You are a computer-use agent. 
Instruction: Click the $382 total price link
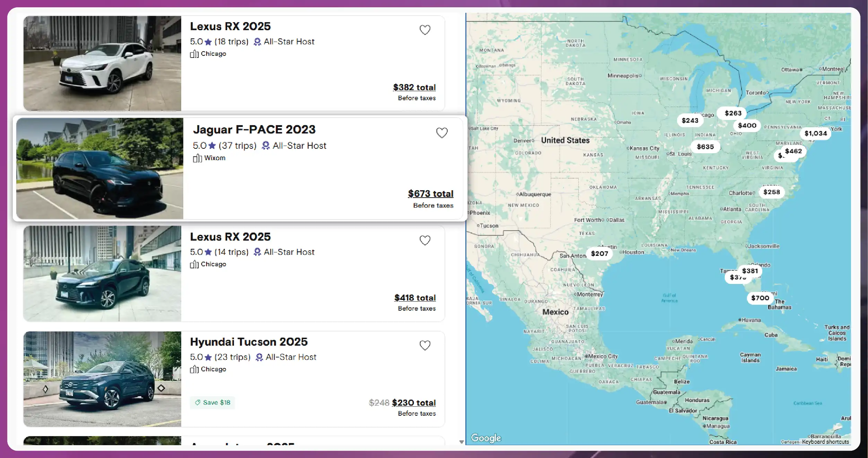(x=414, y=87)
